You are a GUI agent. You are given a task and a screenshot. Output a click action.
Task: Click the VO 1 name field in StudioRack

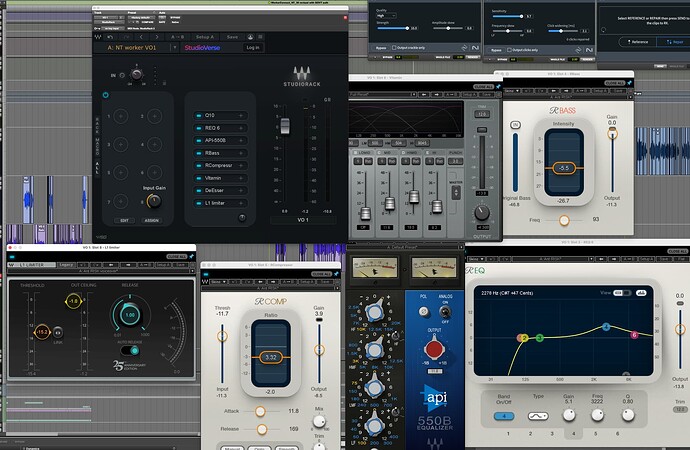click(303, 220)
